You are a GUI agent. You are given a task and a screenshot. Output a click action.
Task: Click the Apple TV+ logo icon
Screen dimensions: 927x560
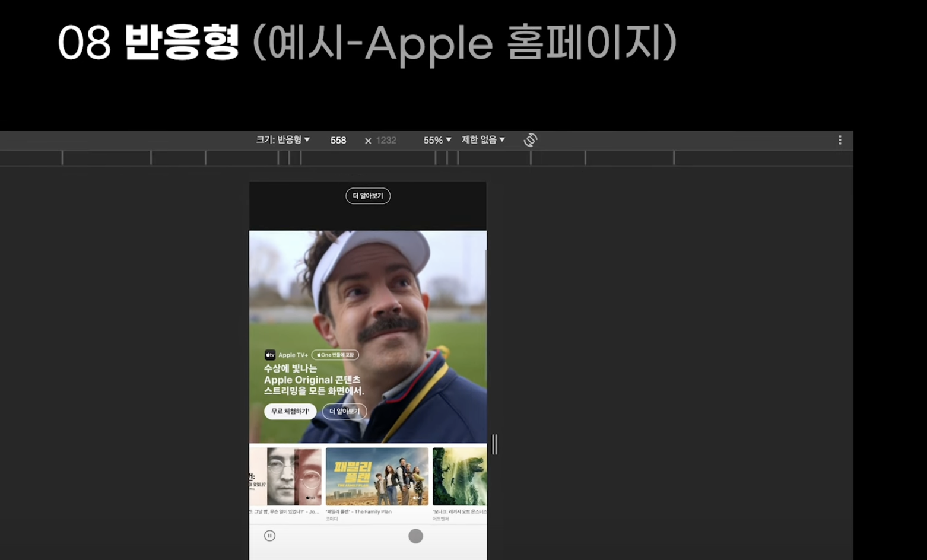point(270,355)
